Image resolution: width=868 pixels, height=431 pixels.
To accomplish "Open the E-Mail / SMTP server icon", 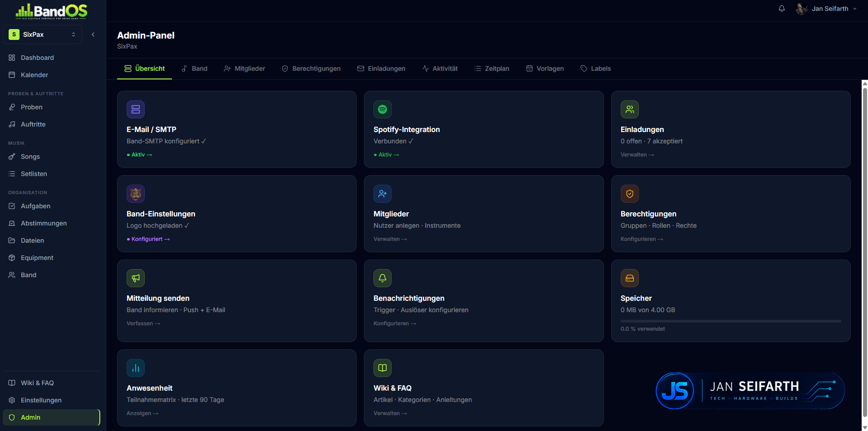I will 136,109.
